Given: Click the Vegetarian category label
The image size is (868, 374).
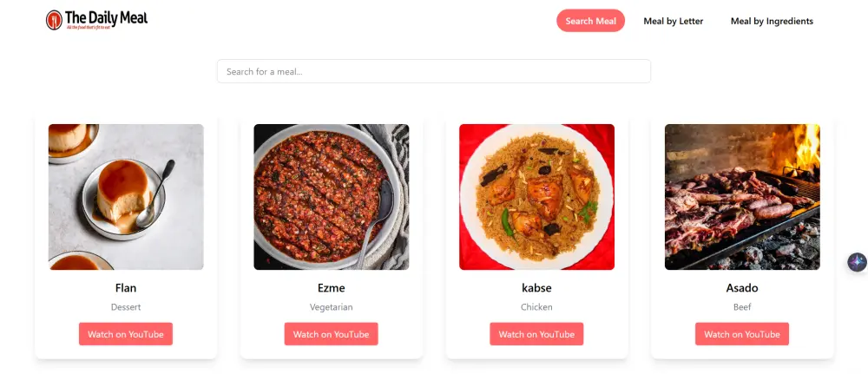Looking at the screenshot, I should [x=331, y=307].
